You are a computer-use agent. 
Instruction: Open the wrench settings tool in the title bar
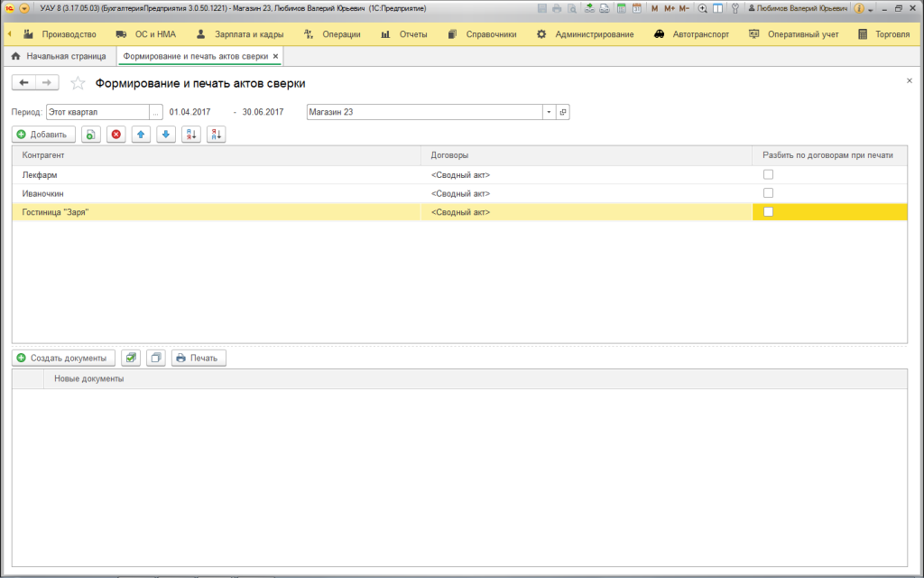735,9
